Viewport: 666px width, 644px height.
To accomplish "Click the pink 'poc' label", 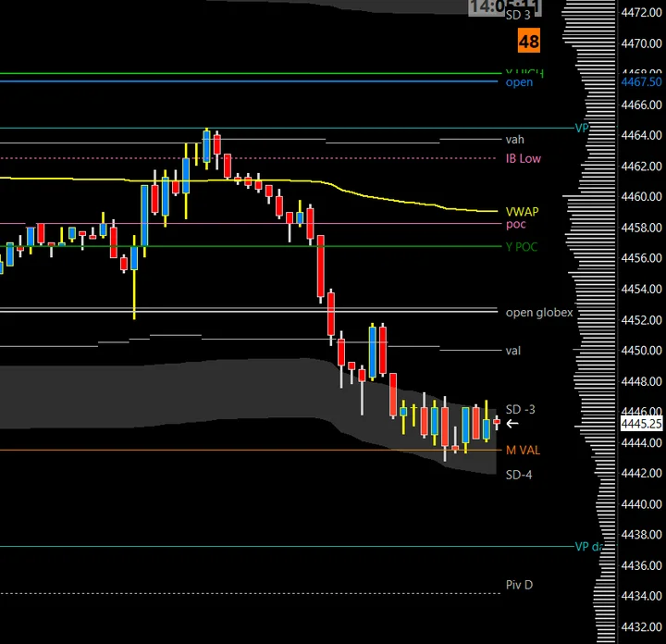I will 515,224.
